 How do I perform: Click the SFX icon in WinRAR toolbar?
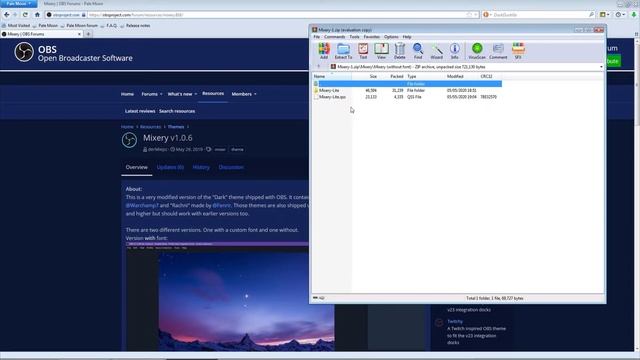[x=518, y=51]
